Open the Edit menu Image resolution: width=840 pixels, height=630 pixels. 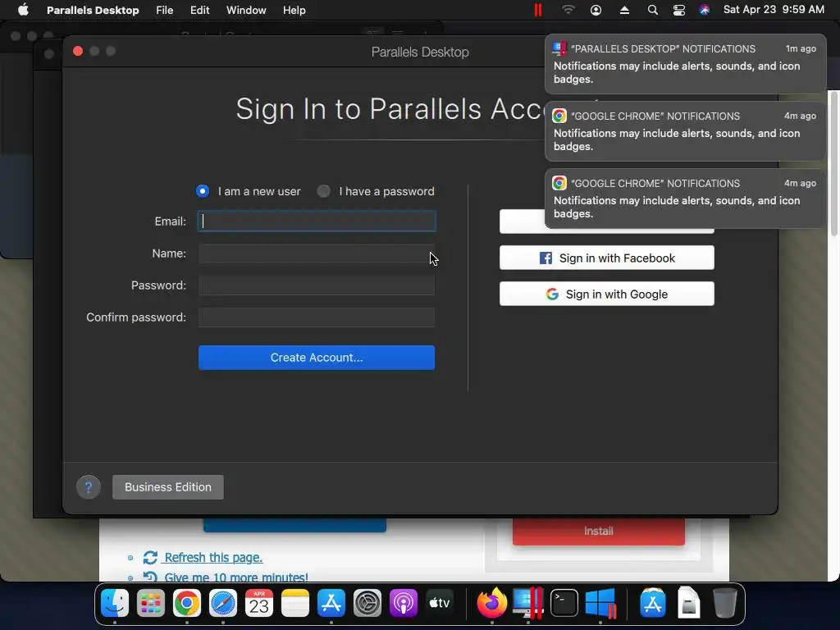[199, 10]
